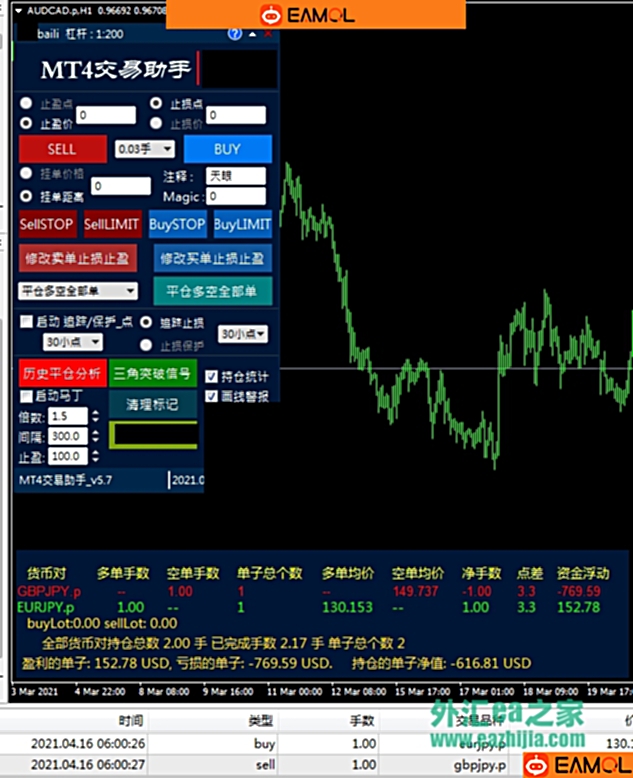Click the 130.153 long average price
Screen dimensions: 633x778
tap(347, 607)
